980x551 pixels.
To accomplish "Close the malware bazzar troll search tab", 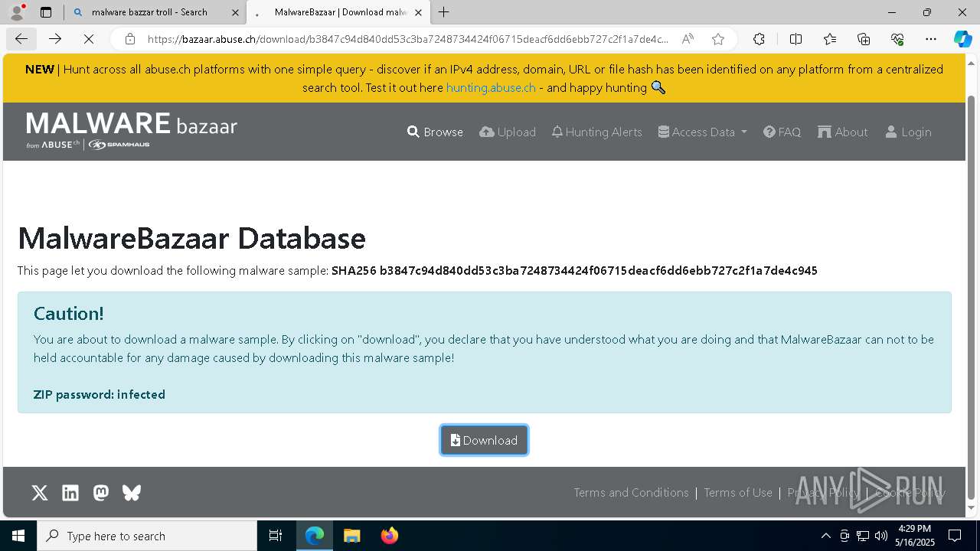I will pyautogui.click(x=235, y=12).
